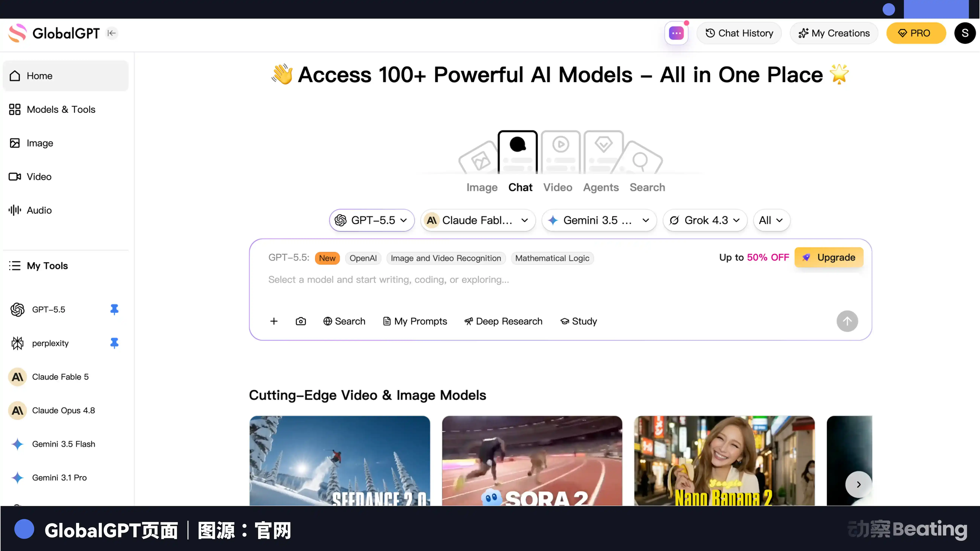Open the Sora 2 video thumbnail

532,461
